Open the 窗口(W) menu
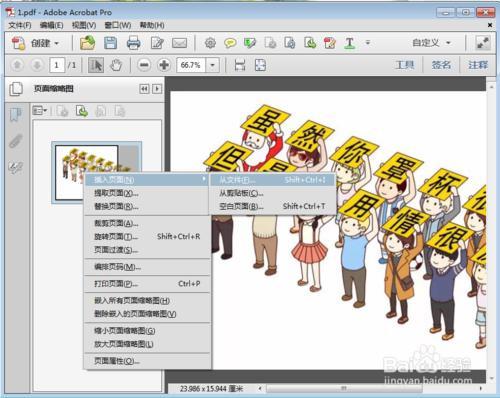 pyautogui.click(x=118, y=25)
